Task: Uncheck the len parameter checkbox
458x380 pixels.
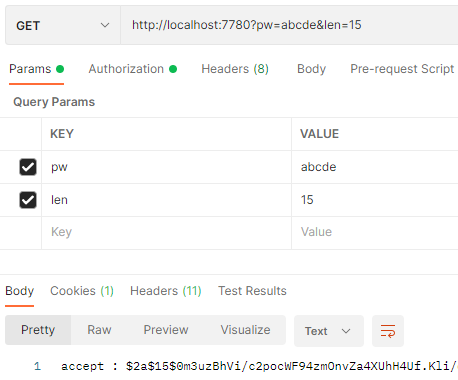Action: click(28, 200)
